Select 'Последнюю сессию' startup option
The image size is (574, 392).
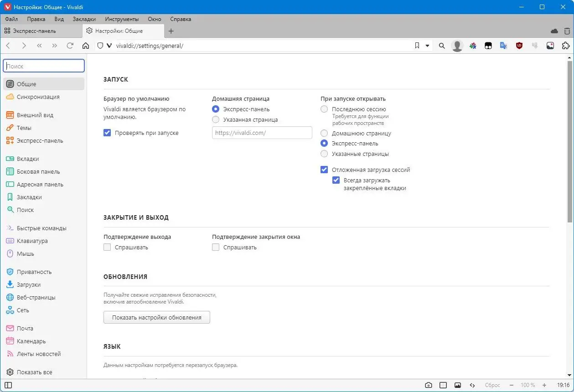point(324,109)
